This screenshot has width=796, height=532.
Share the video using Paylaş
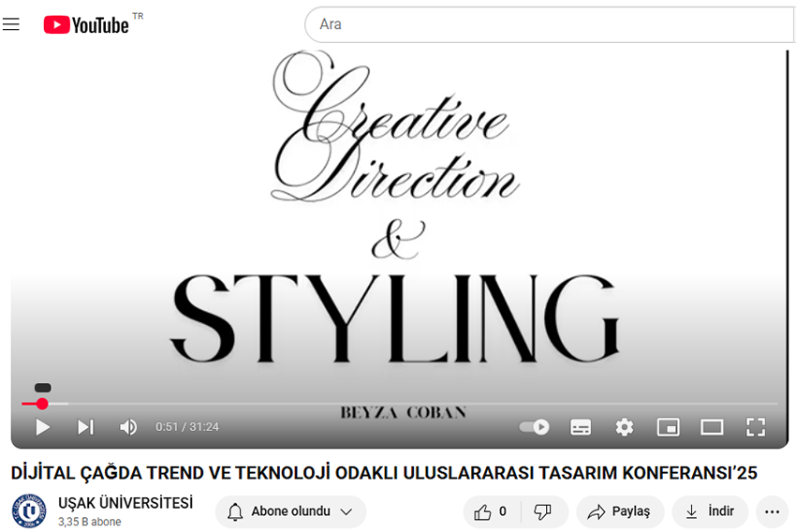619,511
